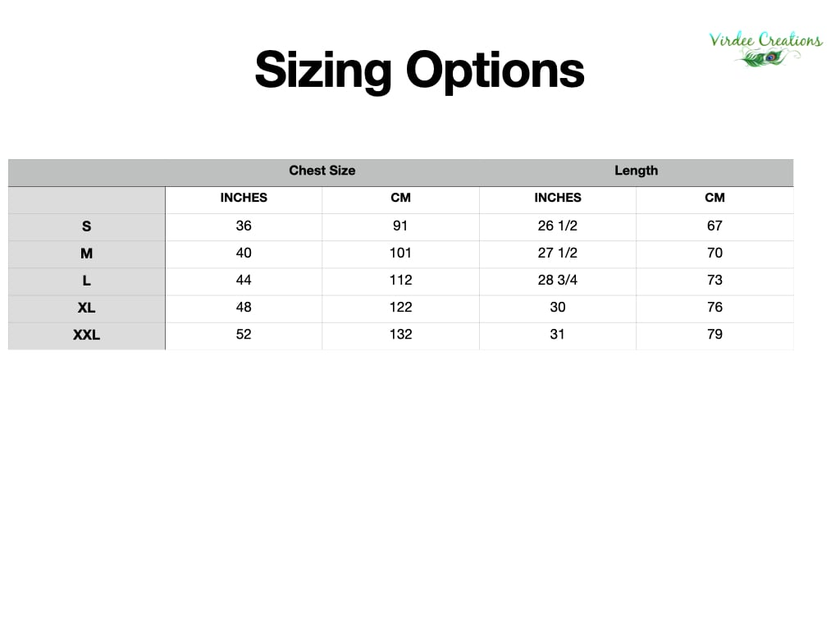Click the cell showing 36 inches chest
Screen dimensions: 840x630
pyautogui.click(x=244, y=226)
